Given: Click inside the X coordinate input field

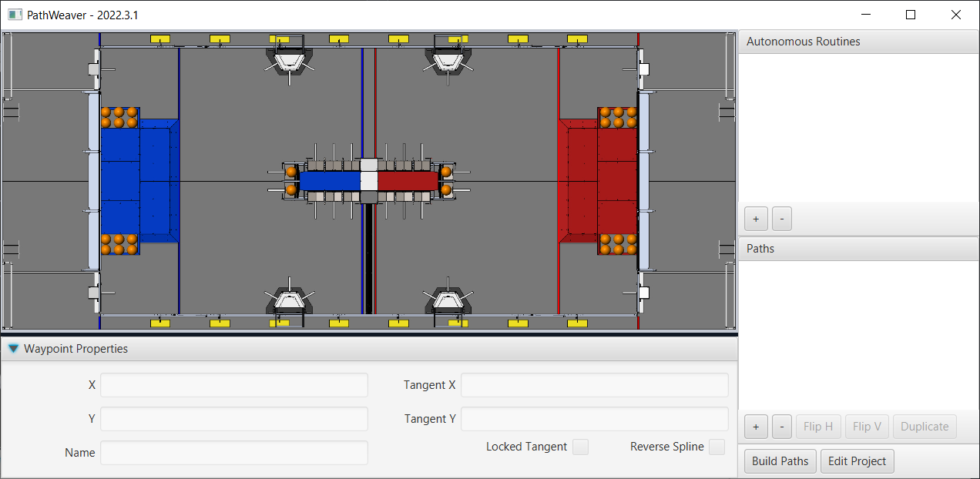Looking at the screenshot, I should [233, 384].
